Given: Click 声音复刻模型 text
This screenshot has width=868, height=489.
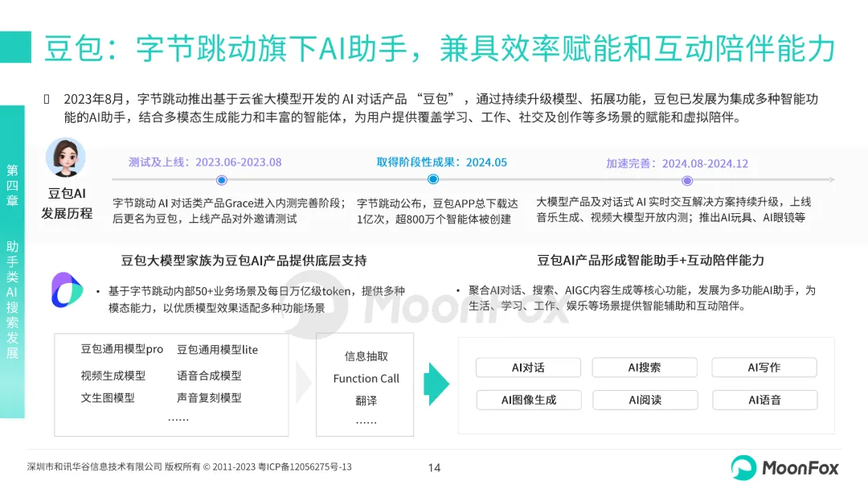Looking at the screenshot, I should coord(209,397).
